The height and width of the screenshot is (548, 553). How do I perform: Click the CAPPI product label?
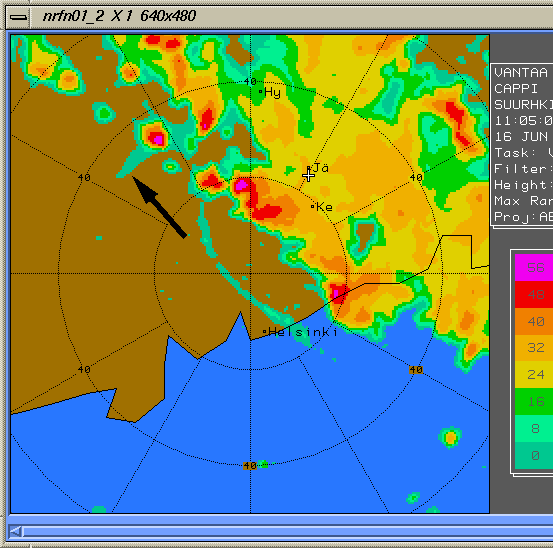pos(516,89)
